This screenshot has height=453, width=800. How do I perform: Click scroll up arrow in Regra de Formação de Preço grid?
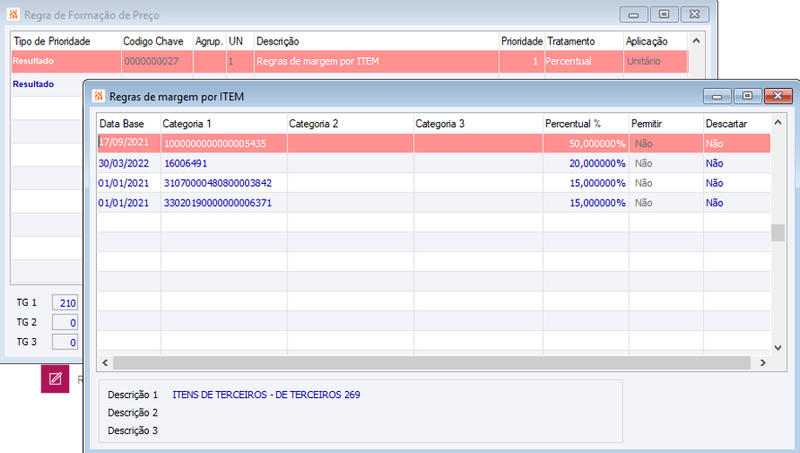click(x=696, y=41)
